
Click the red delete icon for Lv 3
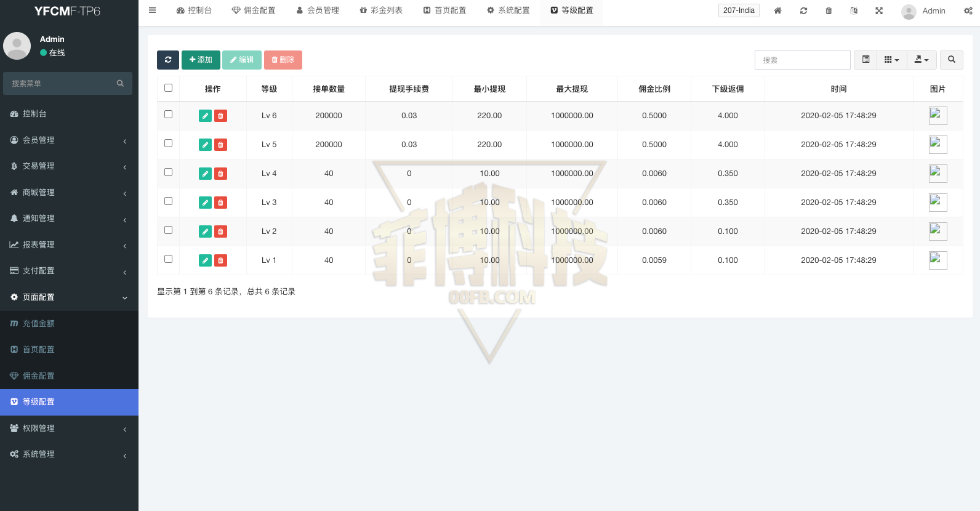220,203
